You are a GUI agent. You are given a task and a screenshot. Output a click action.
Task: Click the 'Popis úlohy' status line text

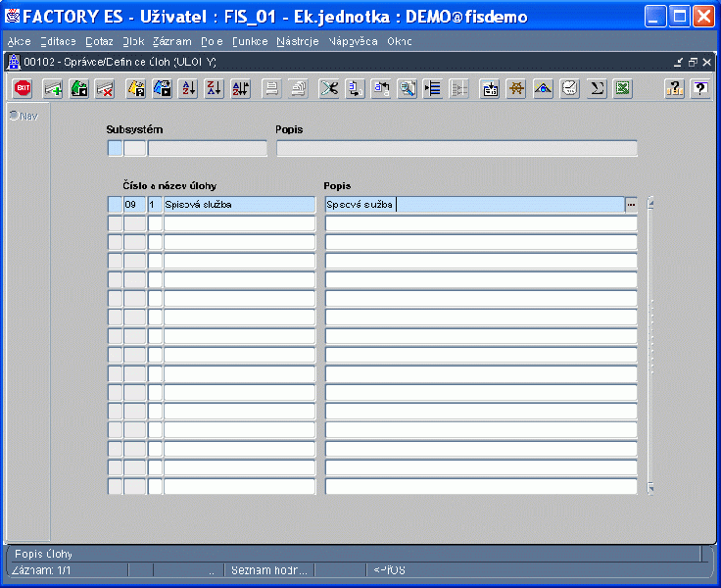[44, 554]
